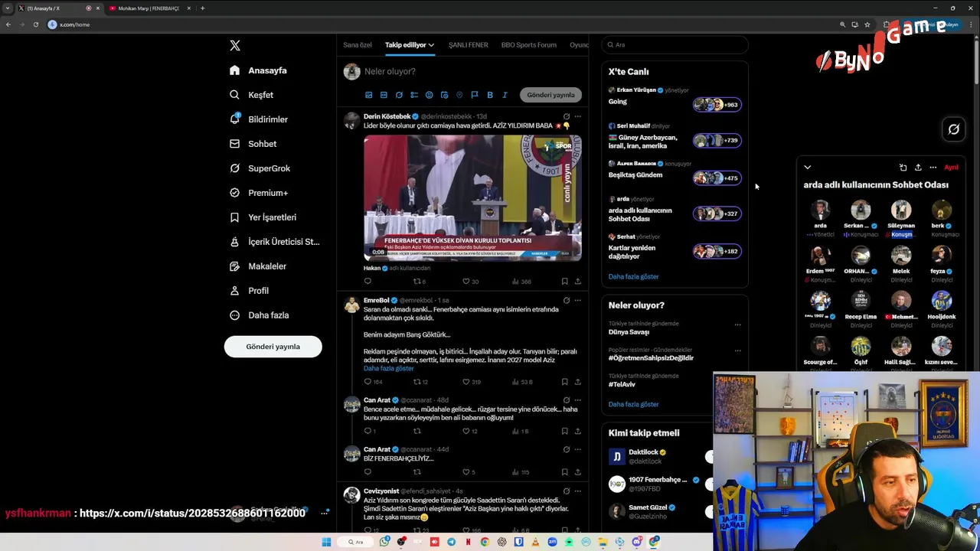Collapse the Sohbet Odası space panel
The width and height of the screenshot is (980, 551).
(807, 168)
